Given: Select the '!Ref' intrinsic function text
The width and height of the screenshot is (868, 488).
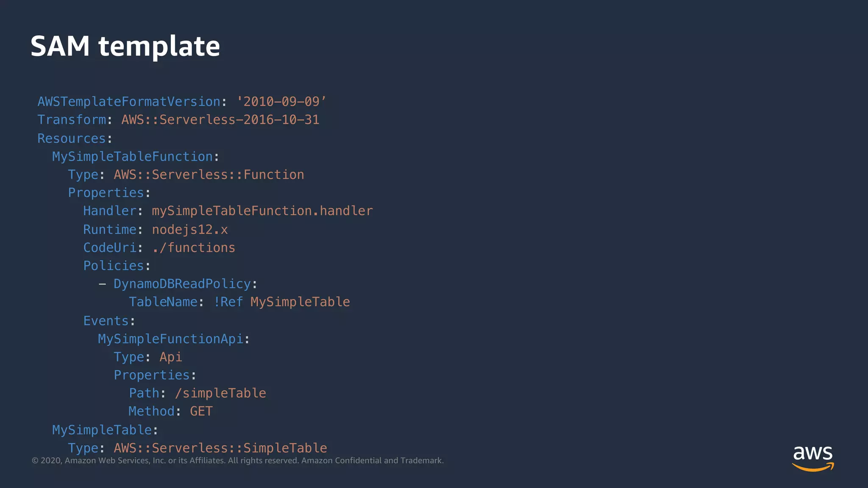Looking at the screenshot, I should pos(228,302).
